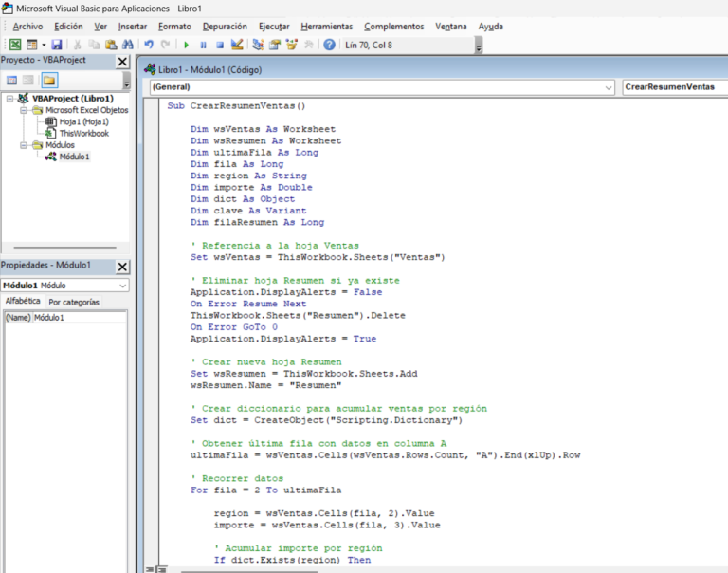The height and width of the screenshot is (573, 728).
Task: Click the Toolbox icon
Action: [308, 45]
